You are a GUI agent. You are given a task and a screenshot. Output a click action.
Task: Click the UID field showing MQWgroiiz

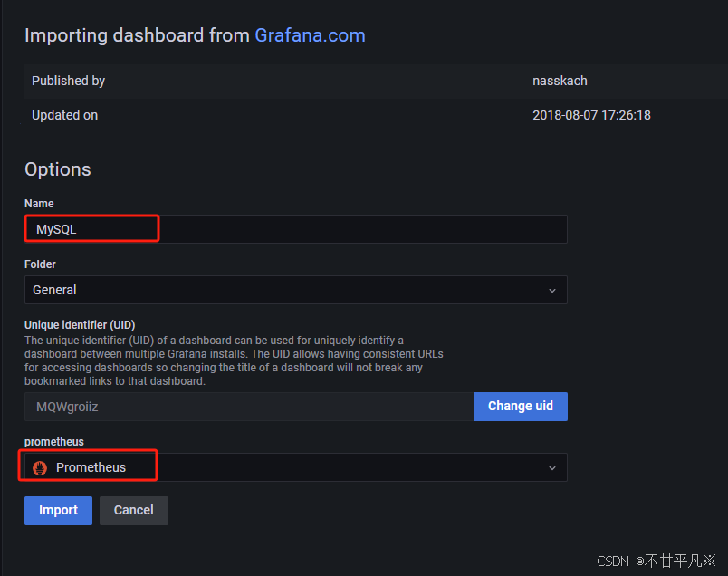[x=249, y=407]
